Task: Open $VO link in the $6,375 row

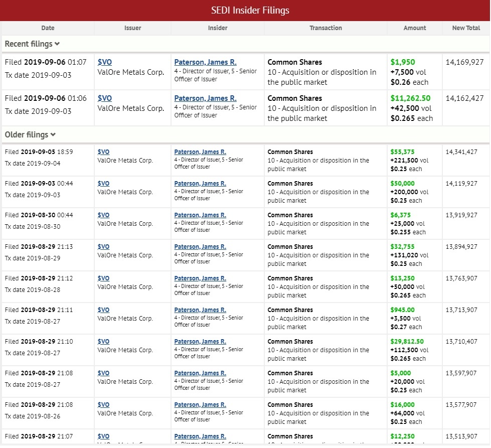Action: coord(103,215)
